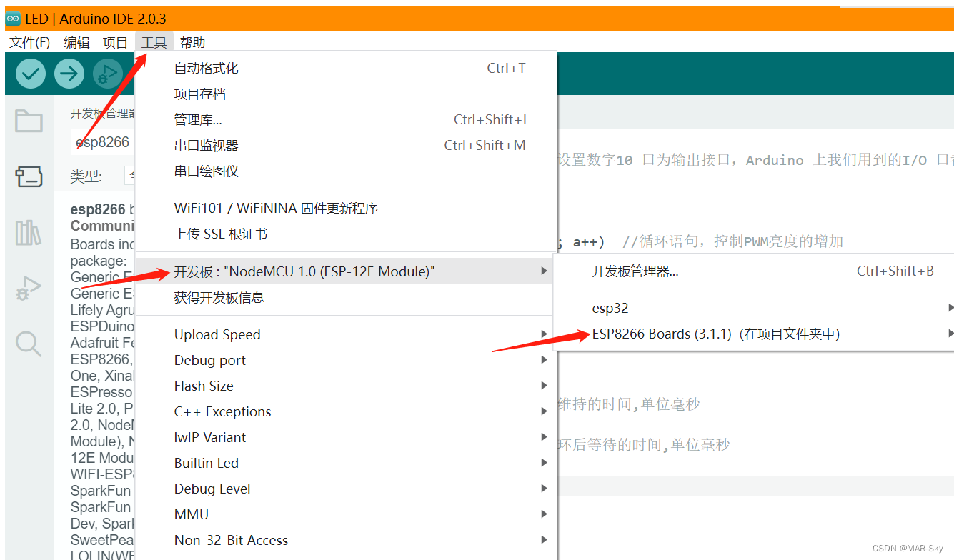The height and width of the screenshot is (560, 954).
Task: Open the Boards Manager sidebar icon
Action: [x=29, y=176]
